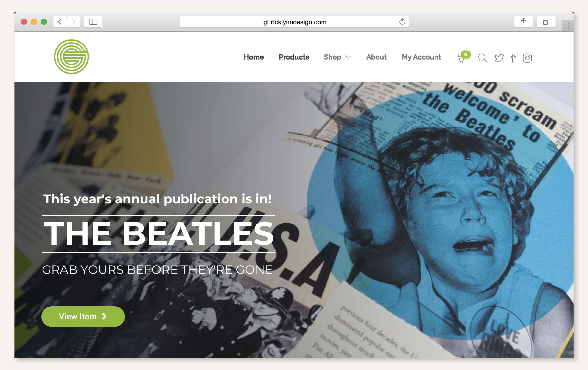Open the Twitter social link
The image size is (588, 370).
(x=499, y=58)
